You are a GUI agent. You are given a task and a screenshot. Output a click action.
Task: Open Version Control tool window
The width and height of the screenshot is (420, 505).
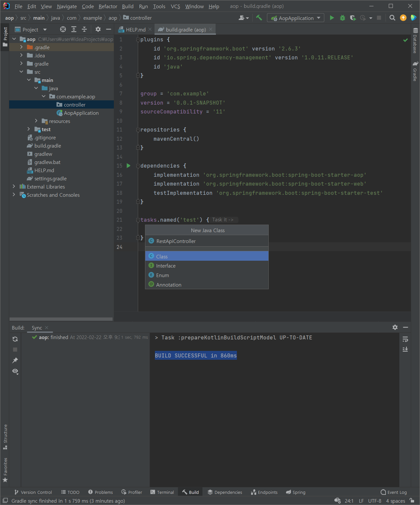33,492
